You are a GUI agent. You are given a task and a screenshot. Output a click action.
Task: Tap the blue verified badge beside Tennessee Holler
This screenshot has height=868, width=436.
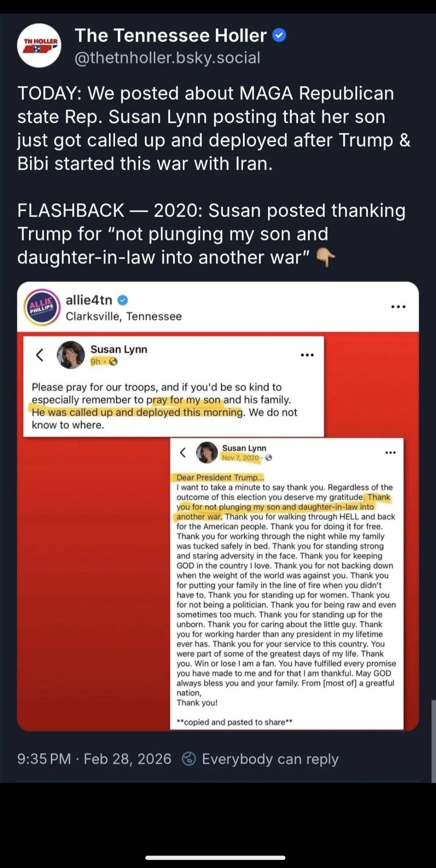click(279, 35)
